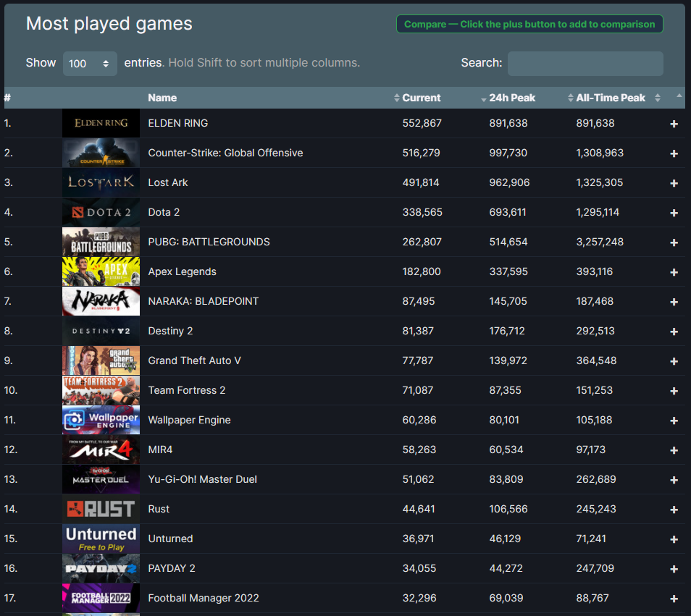691x616 pixels.
Task: Open the ELDEN RING game link
Action: tap(178, 123)
